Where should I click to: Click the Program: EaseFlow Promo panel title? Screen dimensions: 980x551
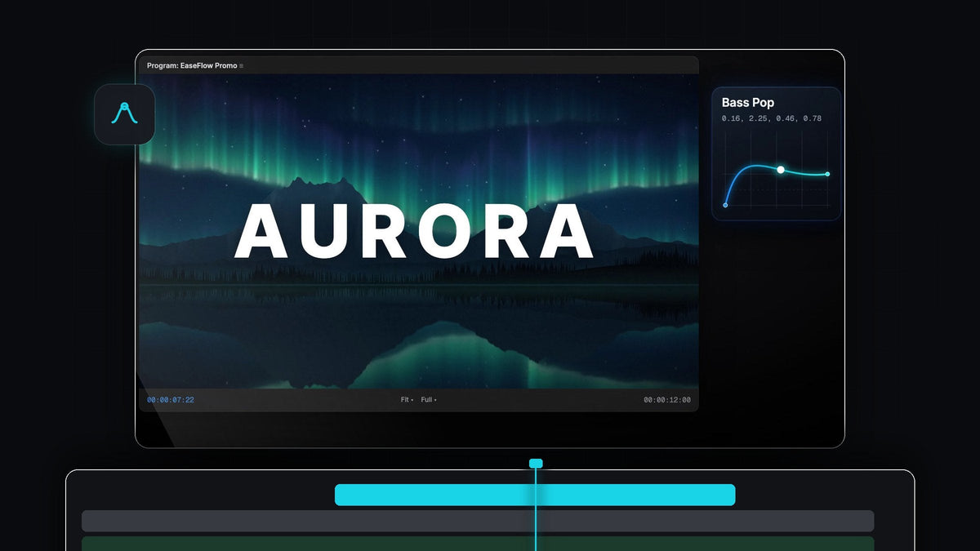coord(192,65)
